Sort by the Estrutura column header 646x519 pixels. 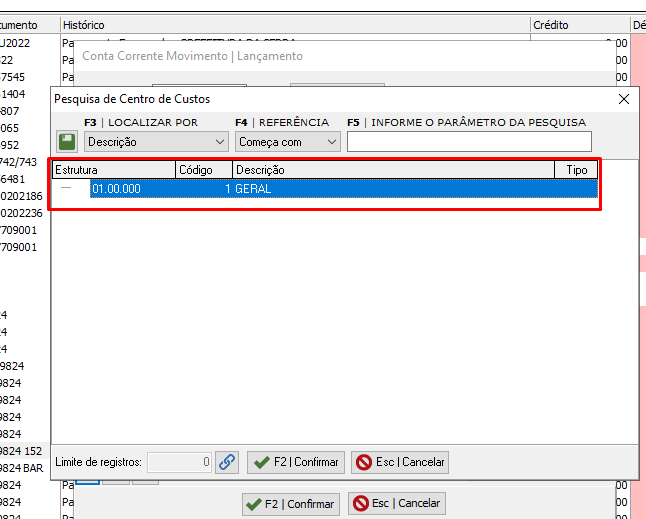pyautogui.click(x=114, y=170)
